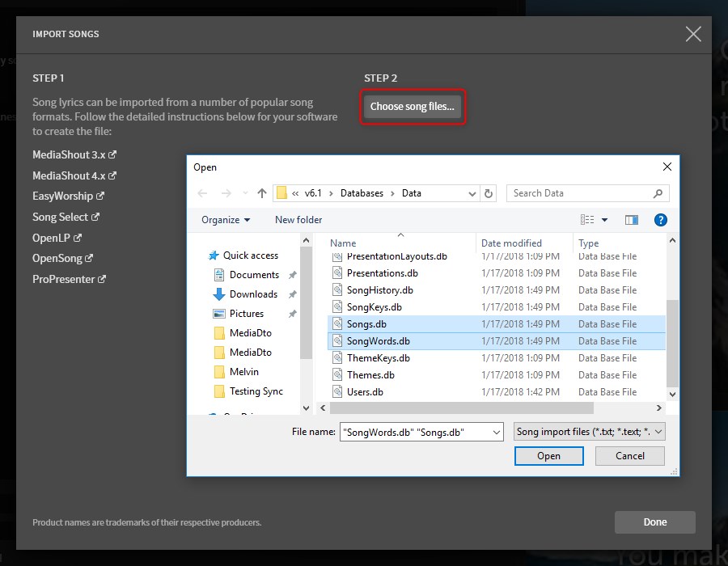Cancel the Open file dialog
This screenshot has width=728, height=566.
coord(630,456)
